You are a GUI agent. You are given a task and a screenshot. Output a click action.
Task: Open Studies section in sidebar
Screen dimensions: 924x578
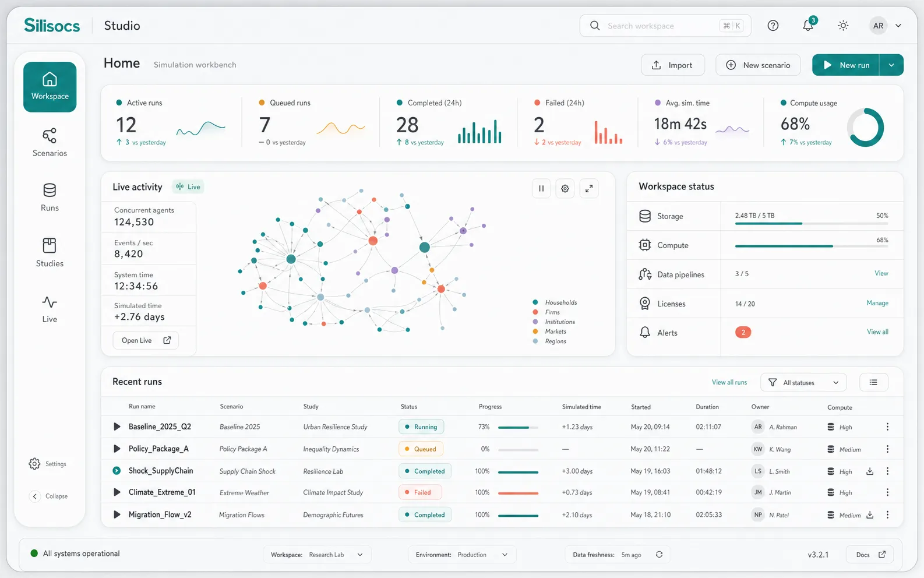click(x=50, y=253)
